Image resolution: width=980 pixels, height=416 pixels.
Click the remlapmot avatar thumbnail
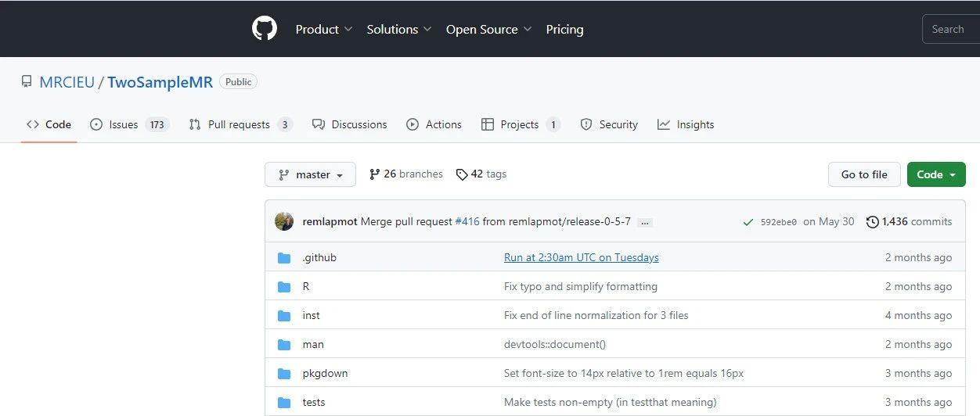click(284, 221)
